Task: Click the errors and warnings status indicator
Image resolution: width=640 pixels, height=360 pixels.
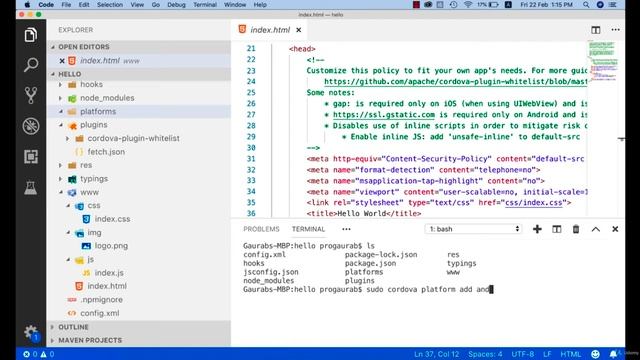Action: click(x=39, y=354)
